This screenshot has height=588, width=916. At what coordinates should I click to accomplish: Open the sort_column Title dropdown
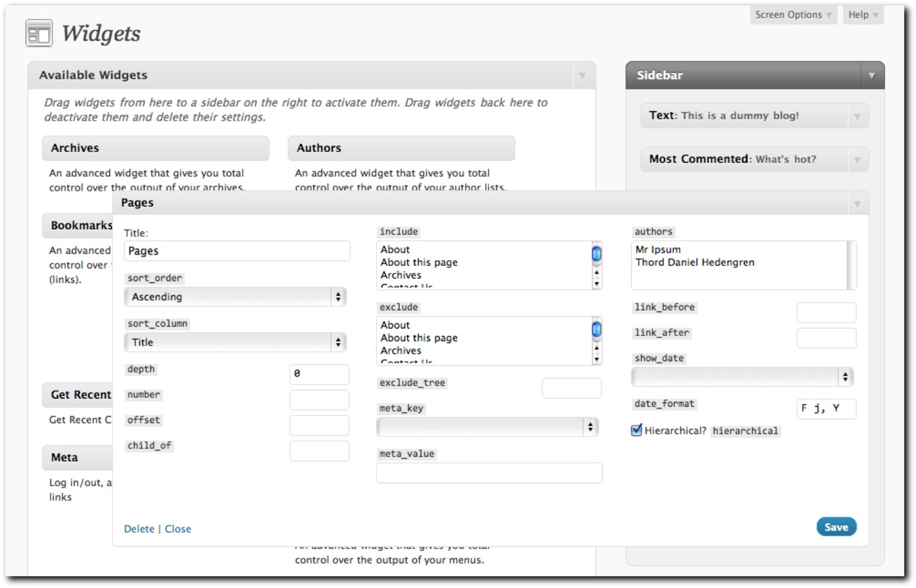tap(236, 342)
